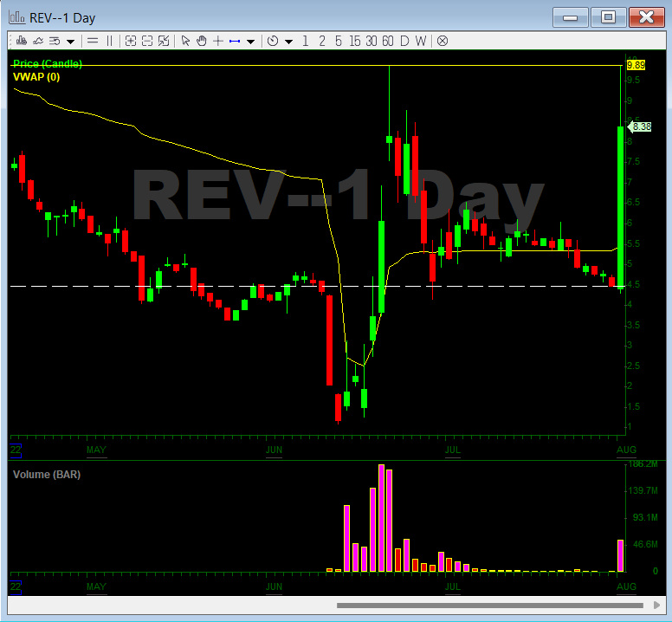
Task: Click the zoom out icon
Action: 147,42
